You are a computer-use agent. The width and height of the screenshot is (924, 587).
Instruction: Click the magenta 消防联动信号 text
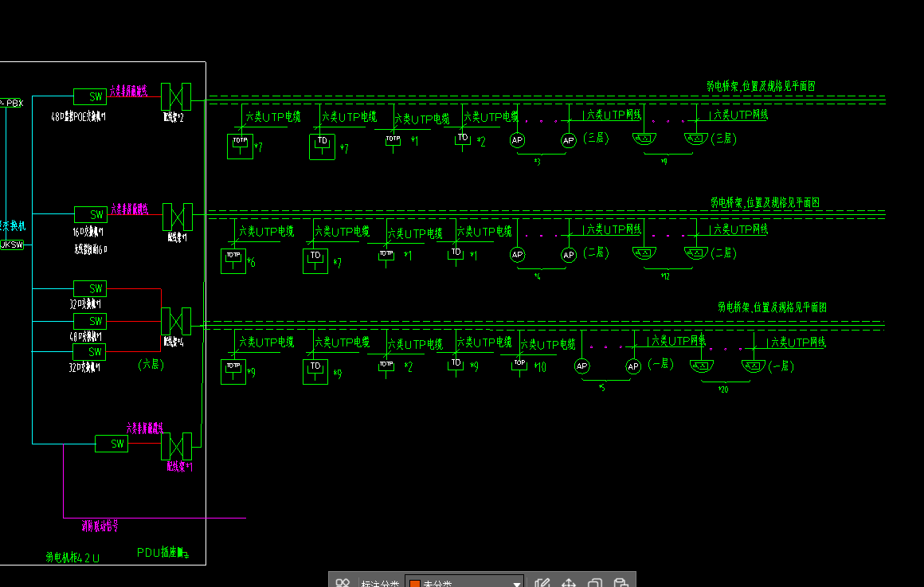pos(100,526)
